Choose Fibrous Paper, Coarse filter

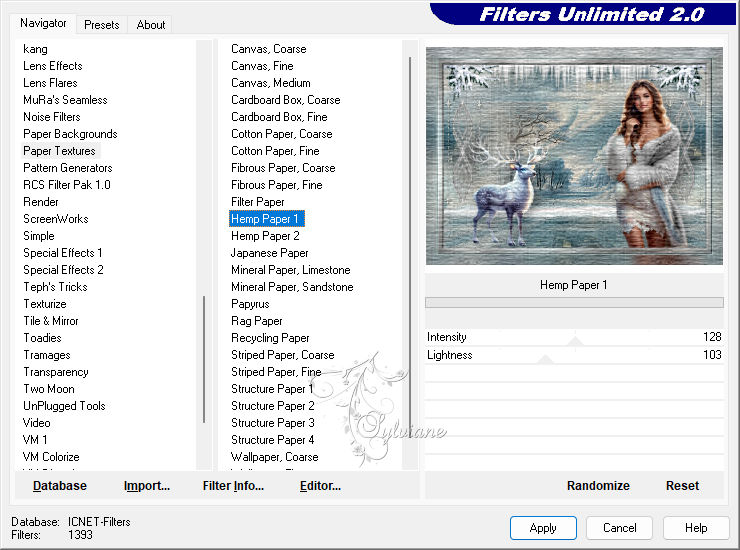tap(283, 168)
